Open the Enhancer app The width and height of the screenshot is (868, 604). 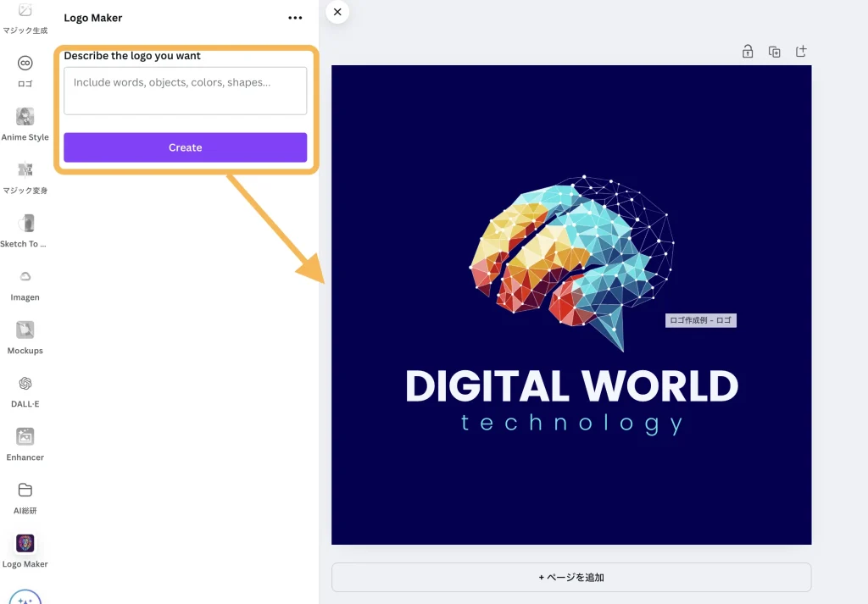point(25,437)
